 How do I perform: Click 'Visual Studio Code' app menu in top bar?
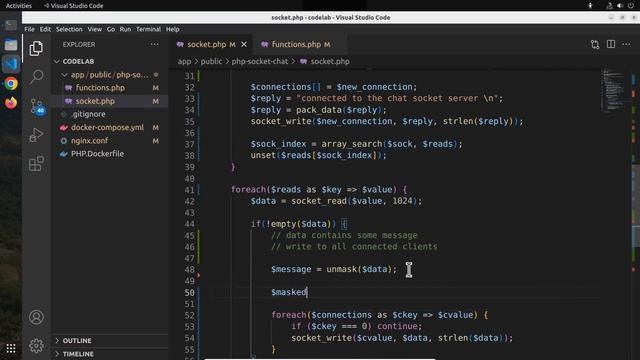[73, 6]
